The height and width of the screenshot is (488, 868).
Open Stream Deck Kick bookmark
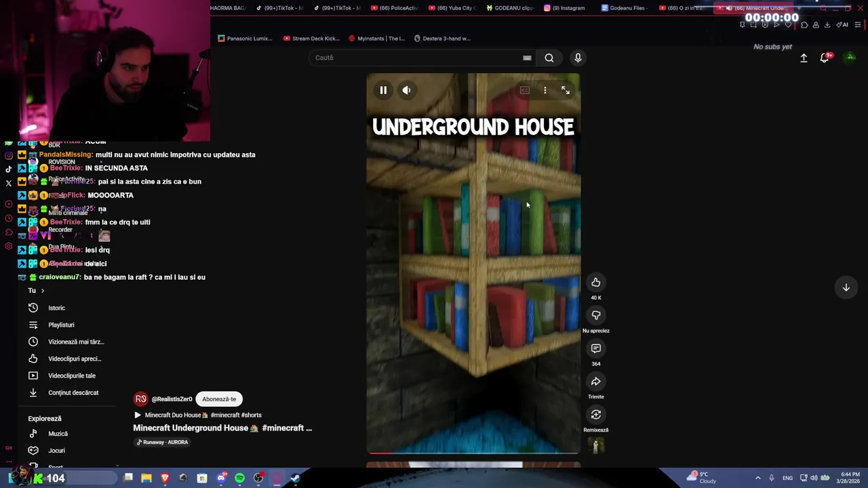[311, 39]
